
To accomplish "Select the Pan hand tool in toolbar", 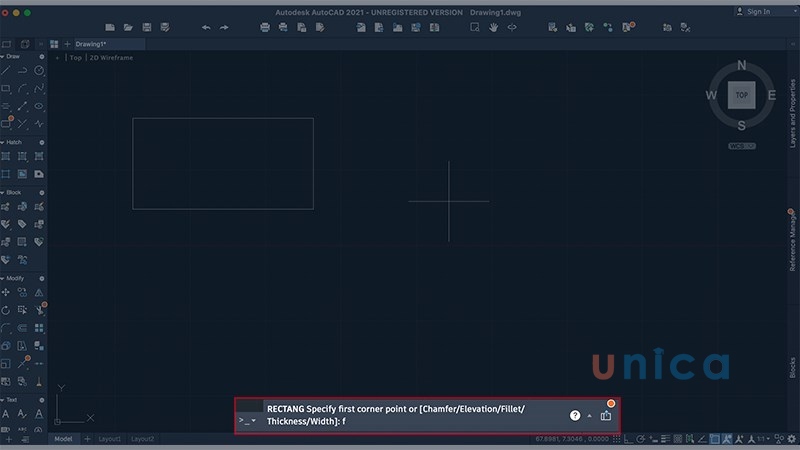I will tap(493, 28).
